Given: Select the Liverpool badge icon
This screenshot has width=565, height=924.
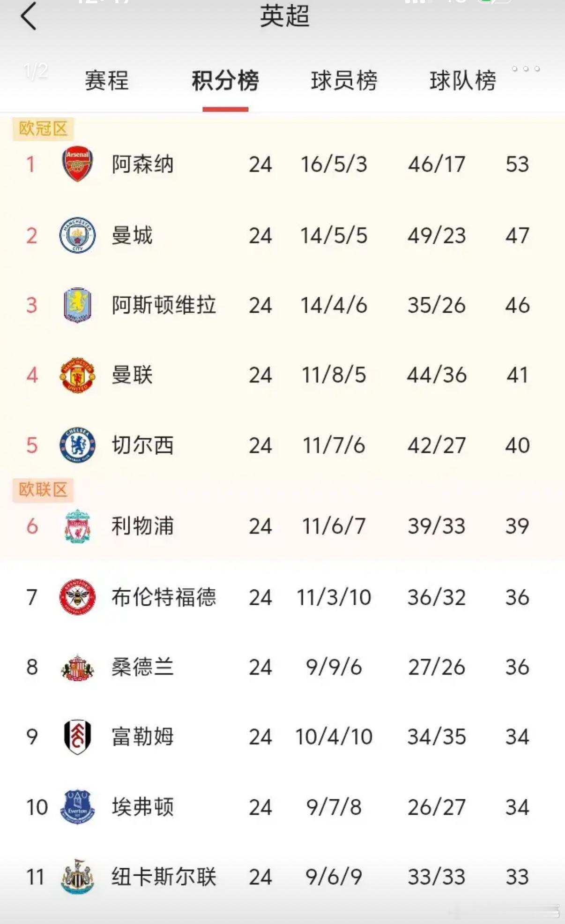Looking at the screenshot, I should (78, 526).
